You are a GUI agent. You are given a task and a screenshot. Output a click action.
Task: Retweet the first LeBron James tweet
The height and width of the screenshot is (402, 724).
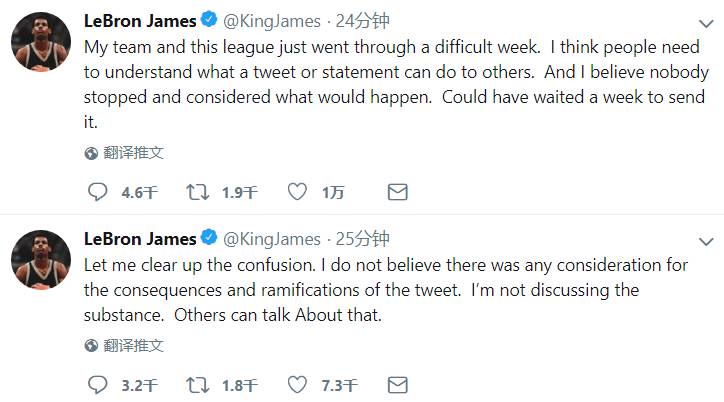click(197, 192)
